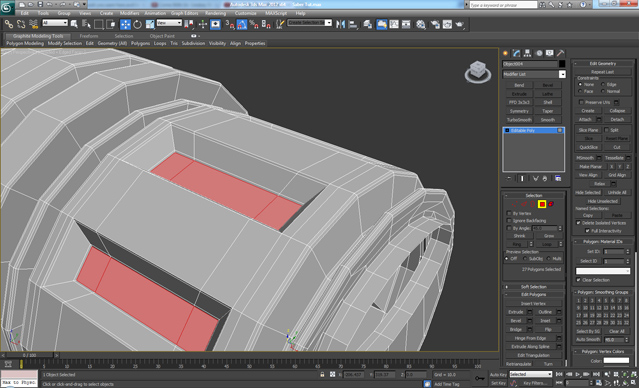Activate the Select and Scale tool

click(x=150, y=24)
